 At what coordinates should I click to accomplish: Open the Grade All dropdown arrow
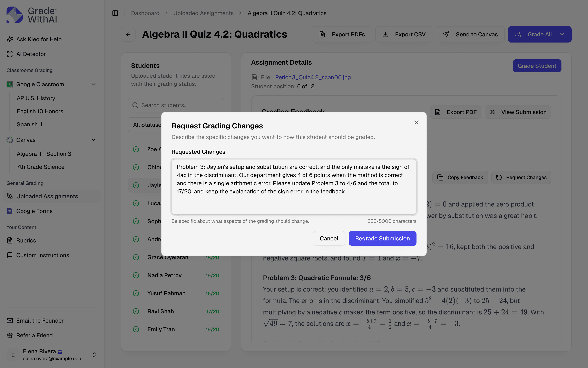562,34
